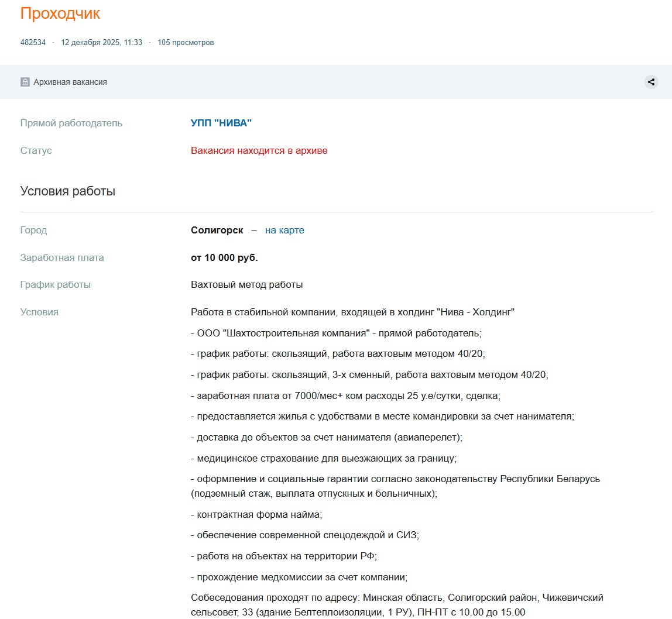
Task: Open the УПП "НИВА" employer link
Action: (x=221, y=123)
